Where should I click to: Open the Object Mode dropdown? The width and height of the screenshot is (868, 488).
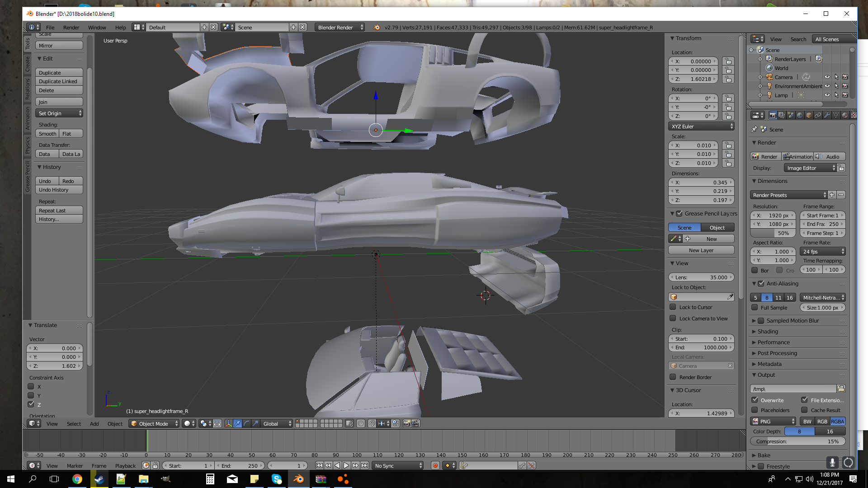(x=154, y=424)
